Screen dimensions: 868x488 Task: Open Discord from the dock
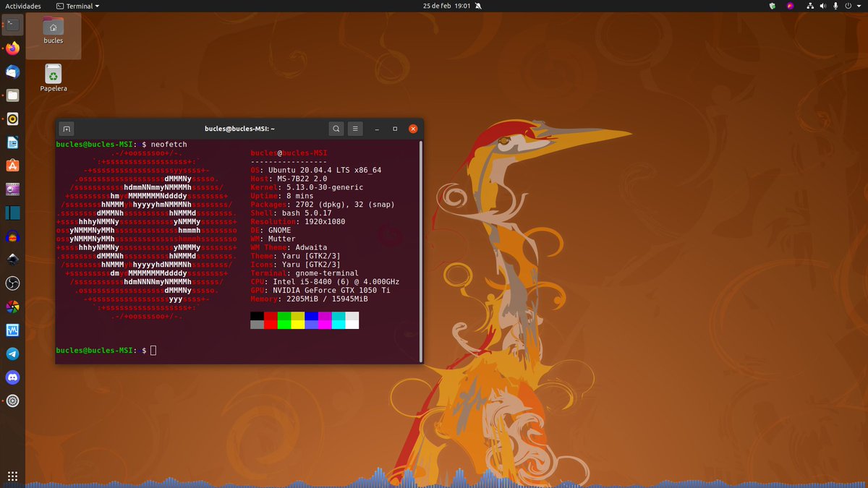coord(13,377)
